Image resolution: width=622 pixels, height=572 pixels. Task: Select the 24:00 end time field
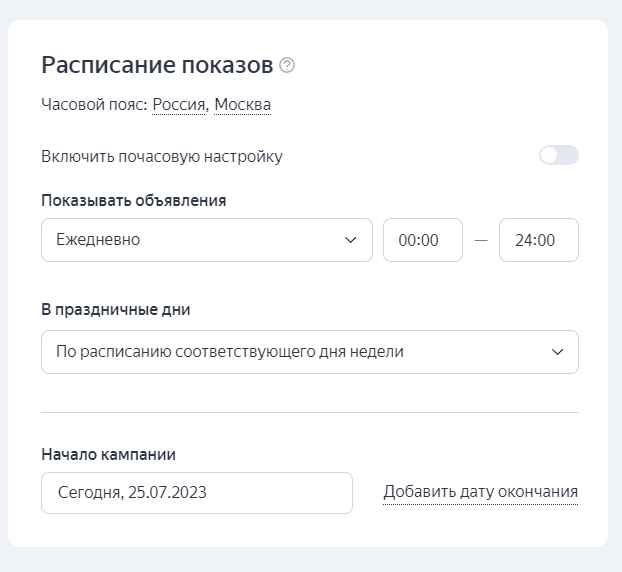[538, 240]
